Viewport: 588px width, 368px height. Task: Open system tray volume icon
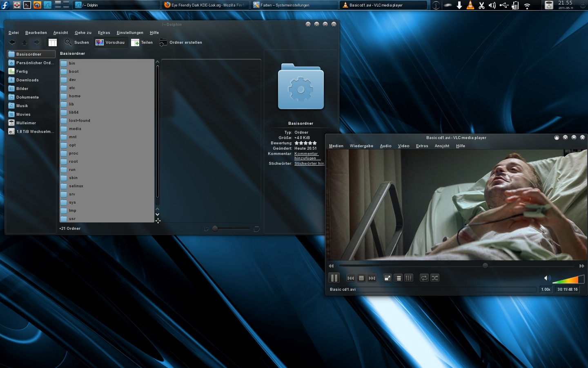tap(492, 5)
